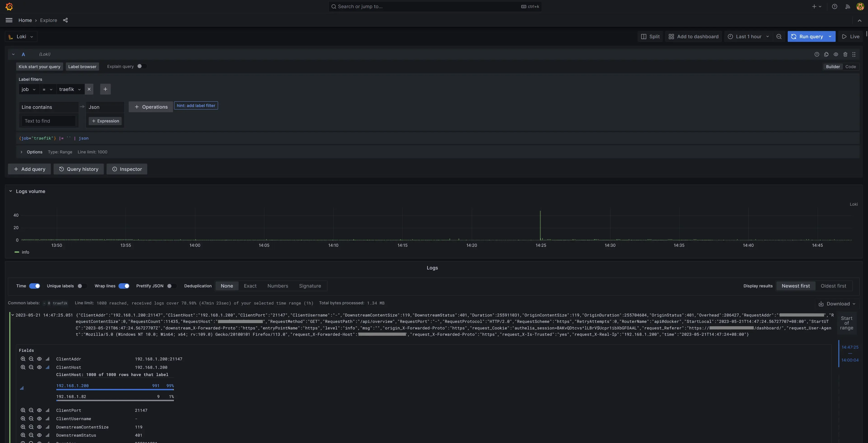The width and height of the screenshot is (868, 443).
Task: Disable Wrap lines switch
Action: coord(124,286)
